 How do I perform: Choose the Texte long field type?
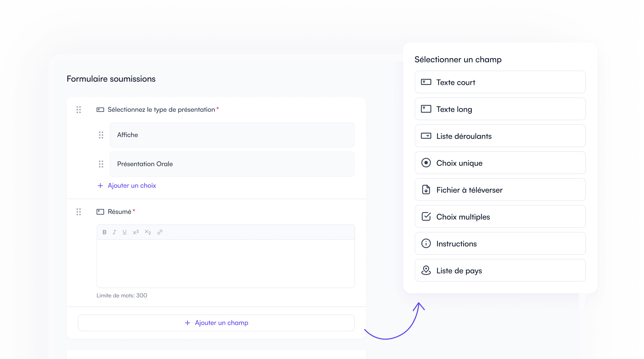500,109
